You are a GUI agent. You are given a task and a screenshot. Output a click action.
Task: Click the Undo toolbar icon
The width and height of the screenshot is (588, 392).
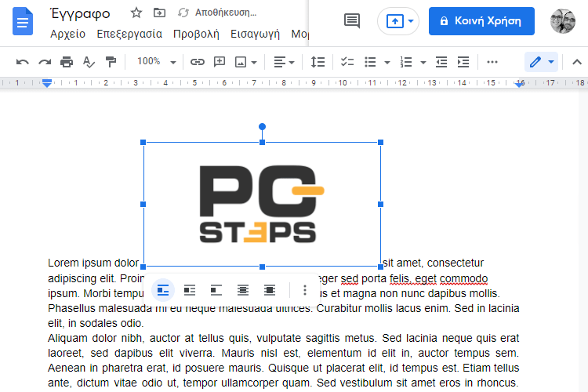coord(23,62)
